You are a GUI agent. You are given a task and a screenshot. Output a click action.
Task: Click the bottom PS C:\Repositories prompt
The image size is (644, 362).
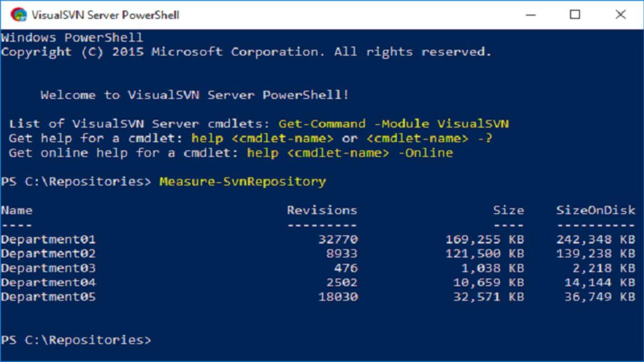coord(76,340)
